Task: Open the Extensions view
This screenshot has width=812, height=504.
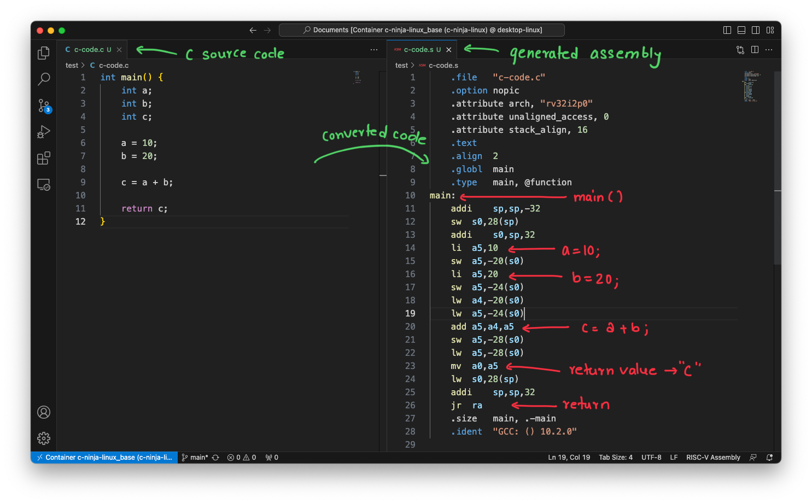Action: 44,158
